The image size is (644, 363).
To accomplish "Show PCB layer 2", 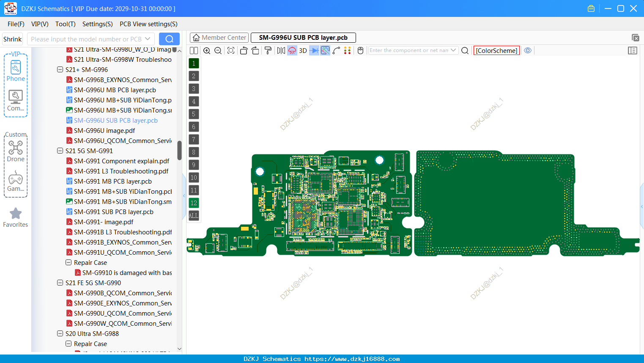I will (x=194, y=76).
